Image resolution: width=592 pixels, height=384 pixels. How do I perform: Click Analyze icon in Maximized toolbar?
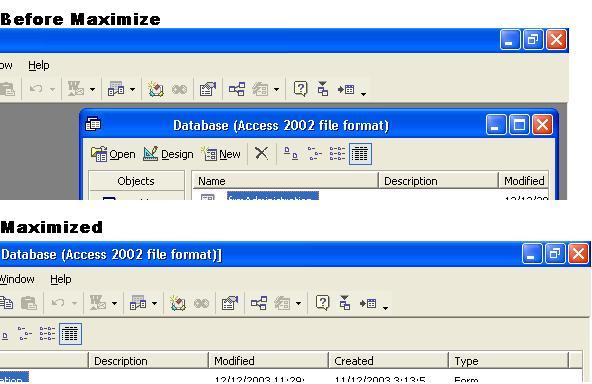point(138,303)
